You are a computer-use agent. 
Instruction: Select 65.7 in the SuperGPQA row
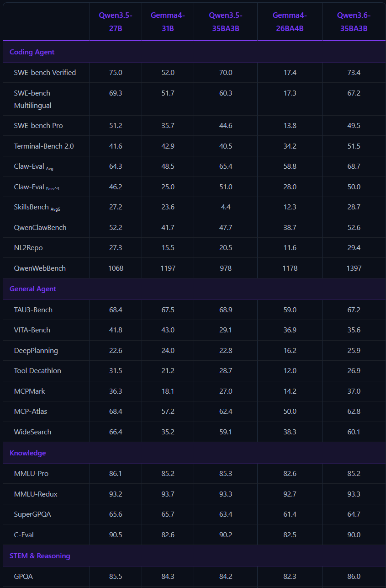(168, 514)
